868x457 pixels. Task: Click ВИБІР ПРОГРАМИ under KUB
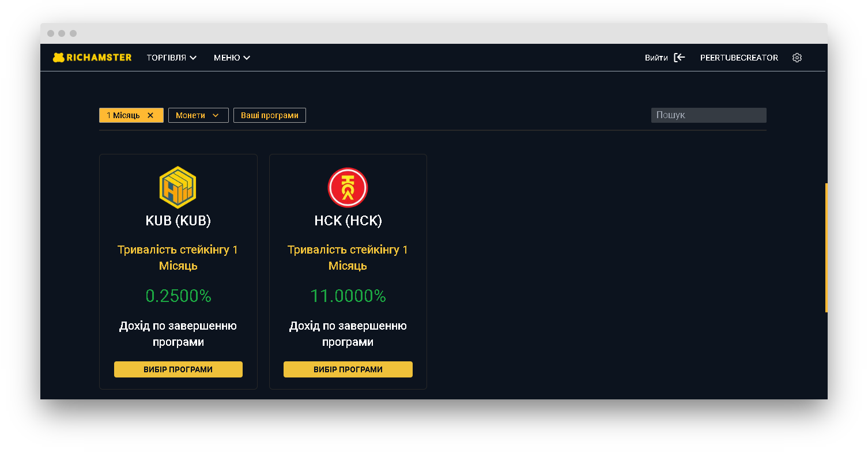[x=178, y=369]
